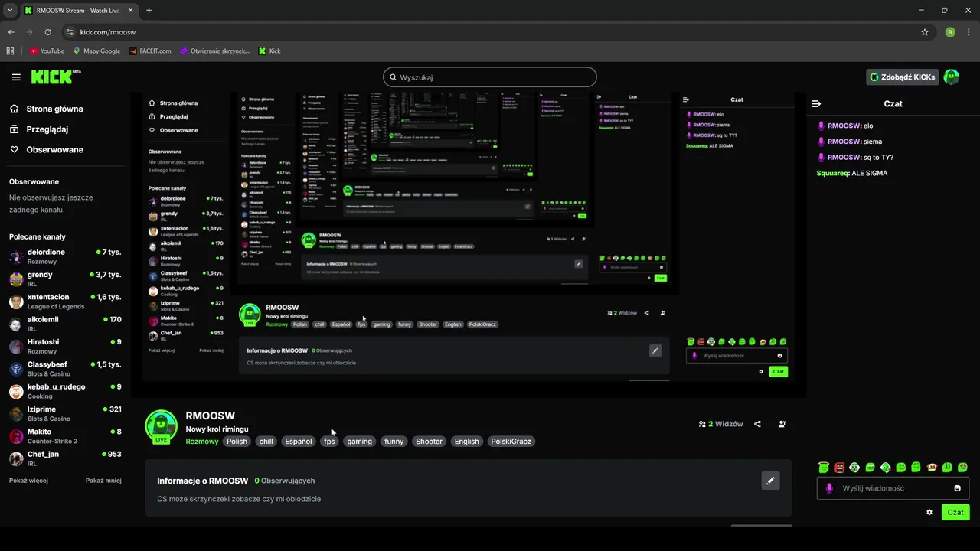Focus the Wyszukaj search field
Viewport: 980px width, 551px height.
coord(490,77)
